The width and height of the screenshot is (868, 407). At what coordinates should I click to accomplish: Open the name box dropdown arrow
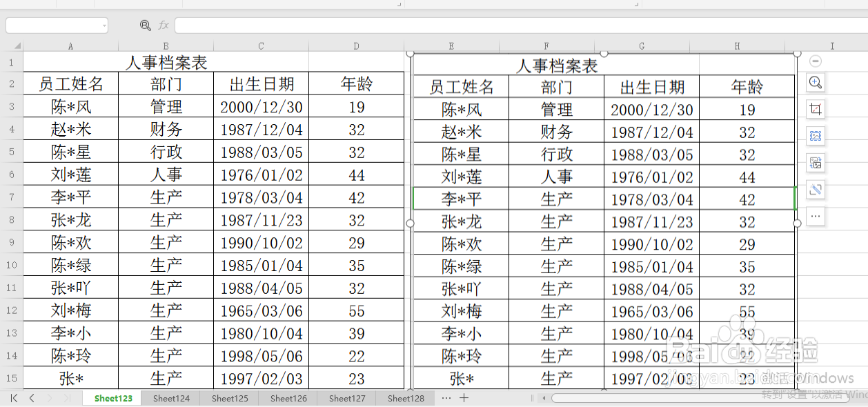coord(104,26)
